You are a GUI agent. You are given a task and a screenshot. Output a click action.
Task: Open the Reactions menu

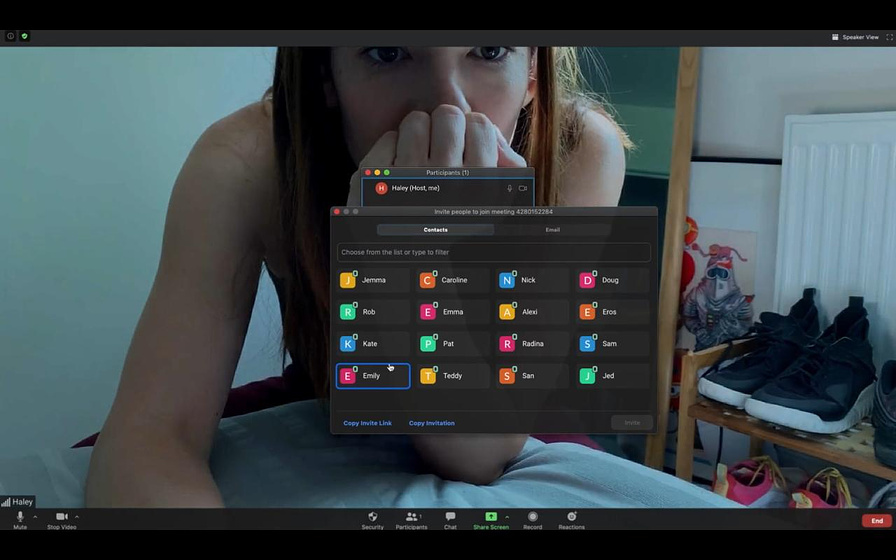[571, 518]
